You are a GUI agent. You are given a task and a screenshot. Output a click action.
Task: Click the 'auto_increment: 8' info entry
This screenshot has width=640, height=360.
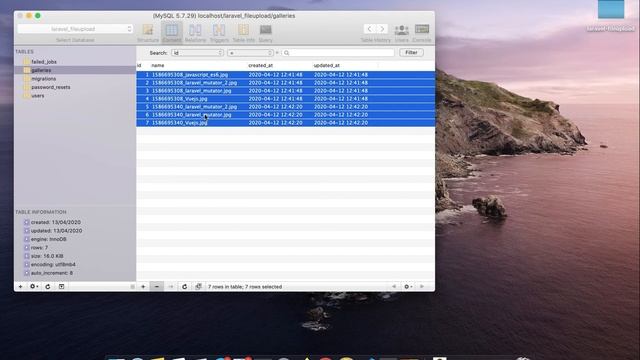[52, 273]
